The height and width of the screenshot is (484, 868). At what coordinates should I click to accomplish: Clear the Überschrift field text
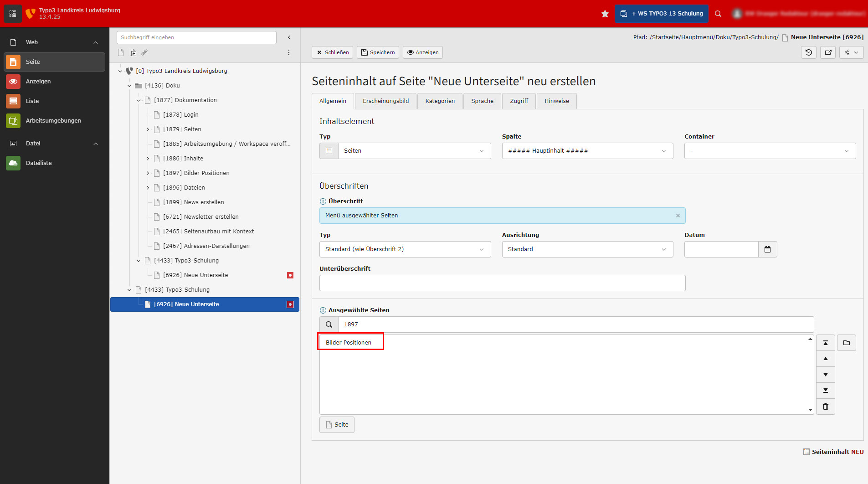(678, 216)
